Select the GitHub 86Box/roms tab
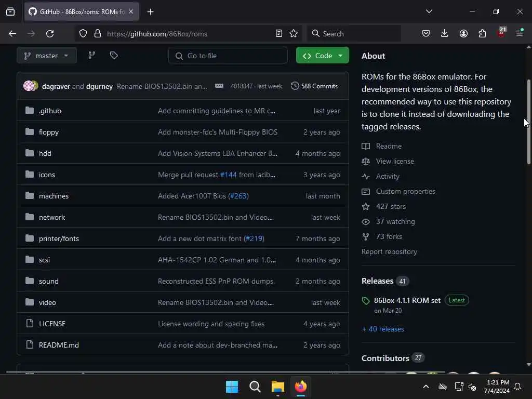This screenshot has width=532, height=399. click(82, 11)
